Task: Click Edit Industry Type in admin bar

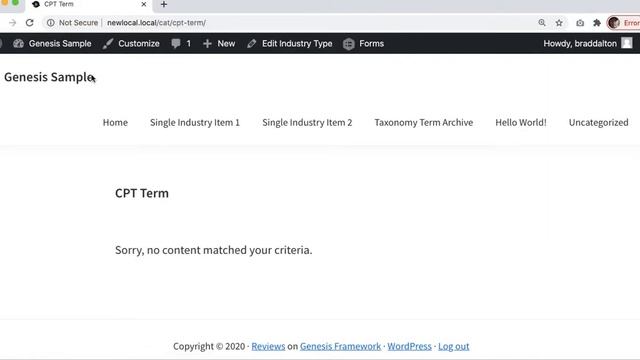Action: point(290,44)
